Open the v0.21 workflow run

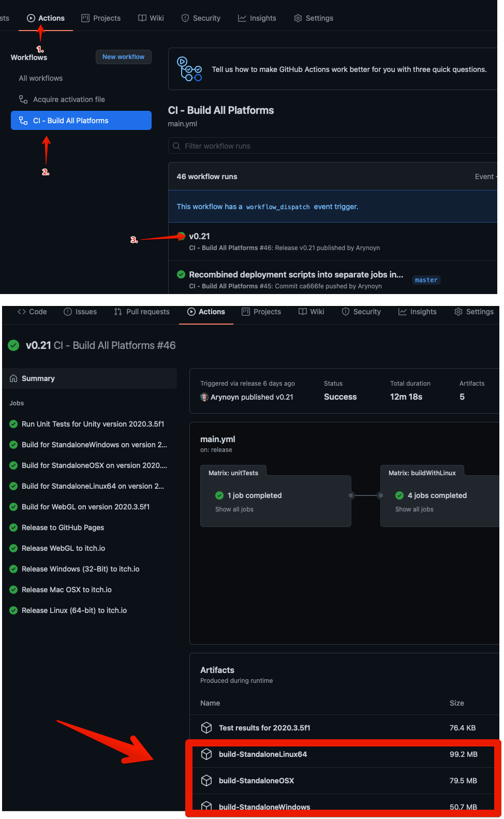click(200, 236)
